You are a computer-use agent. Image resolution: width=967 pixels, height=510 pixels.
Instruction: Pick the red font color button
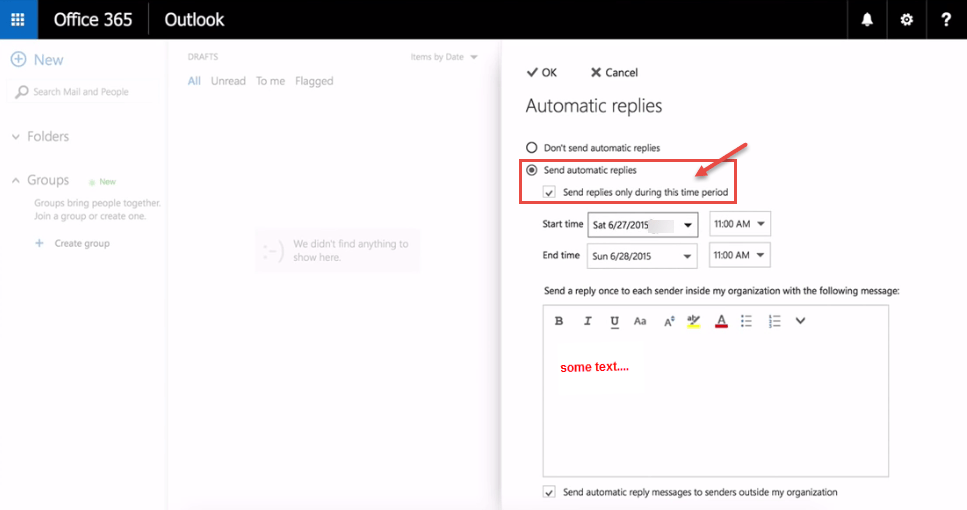click(721, 321)
